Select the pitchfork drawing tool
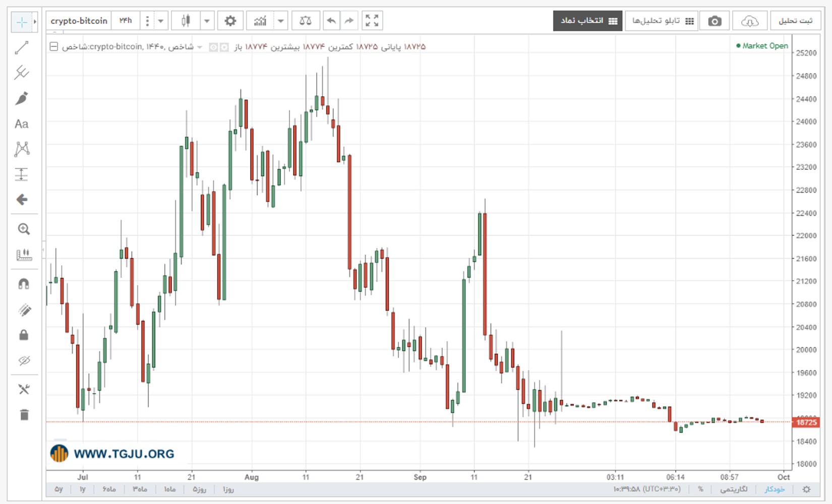The image size is (832, 504). click(22, 73)
